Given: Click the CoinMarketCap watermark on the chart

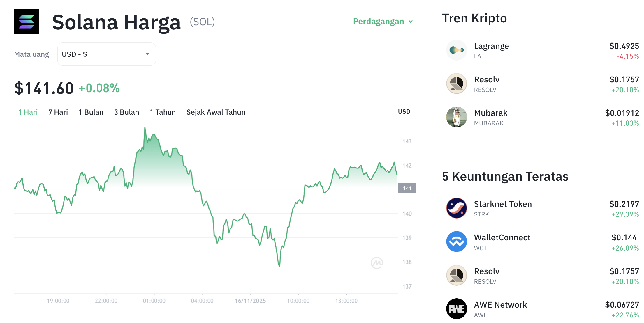Looking at the screenshot, I should coord(377,263).
